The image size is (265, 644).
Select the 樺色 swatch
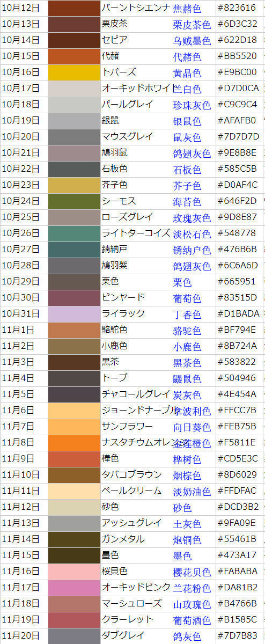[73, 459]
